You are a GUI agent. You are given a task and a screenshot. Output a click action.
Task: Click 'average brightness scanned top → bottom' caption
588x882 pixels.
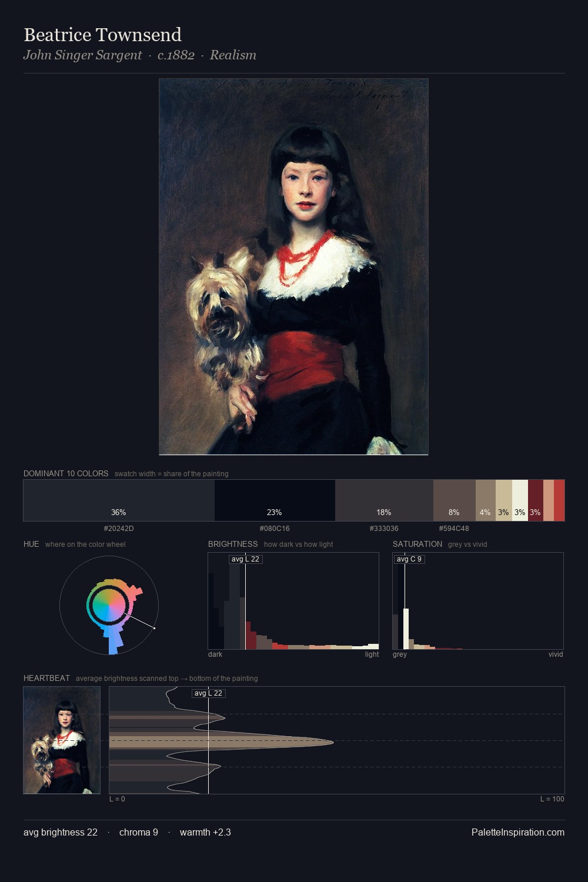click(x=166, y=679)
